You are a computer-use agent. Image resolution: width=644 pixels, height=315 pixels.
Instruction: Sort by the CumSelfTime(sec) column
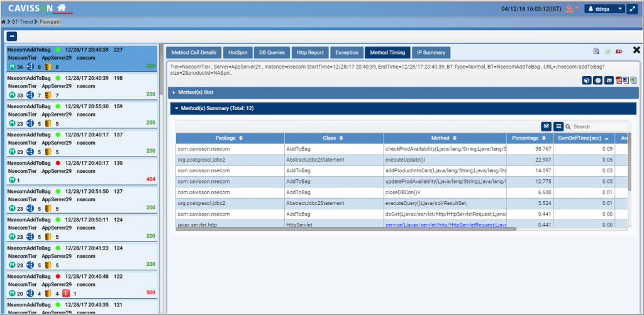pos(584,138)
